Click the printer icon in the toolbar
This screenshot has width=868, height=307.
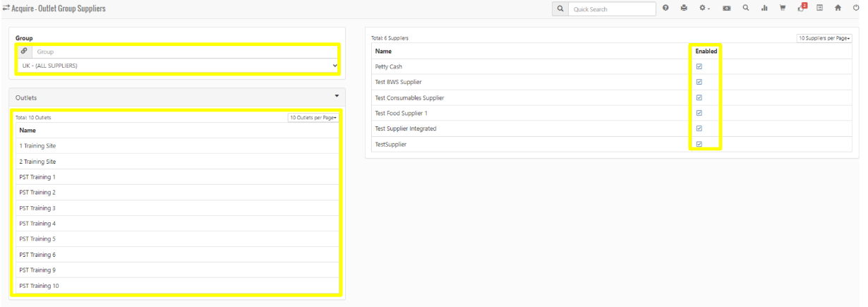pyautogui.click(x=683, y=8)
